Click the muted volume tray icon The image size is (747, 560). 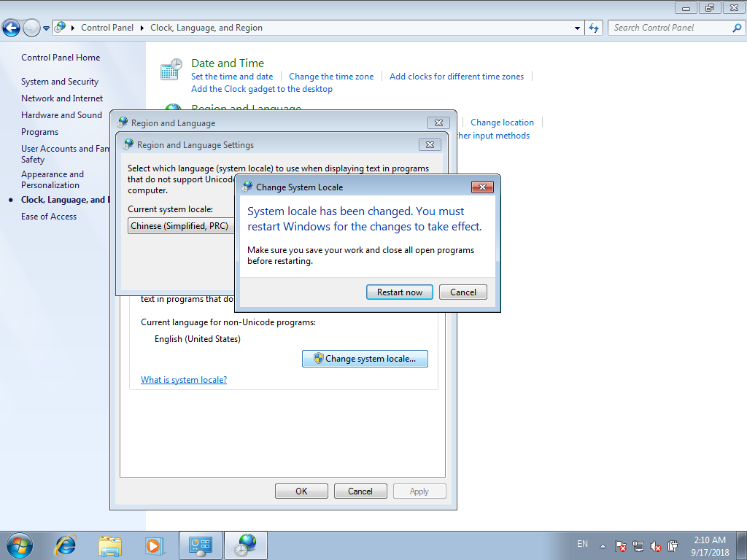(656, 546)
